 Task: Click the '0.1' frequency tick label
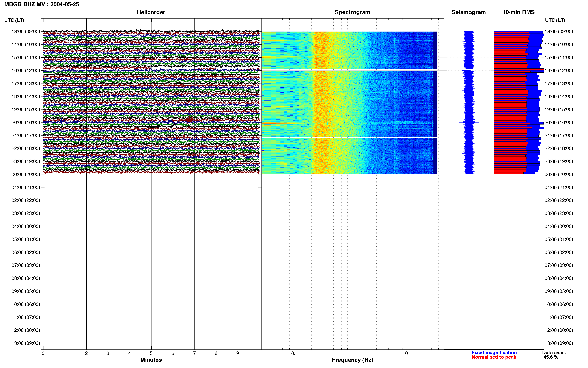(x=295, y=353)
